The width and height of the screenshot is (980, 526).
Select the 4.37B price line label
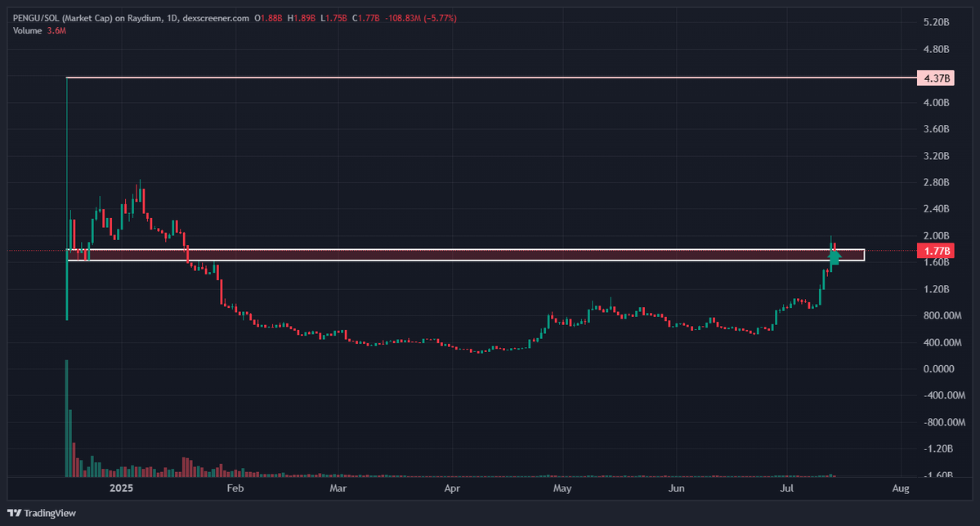[936, 78]
